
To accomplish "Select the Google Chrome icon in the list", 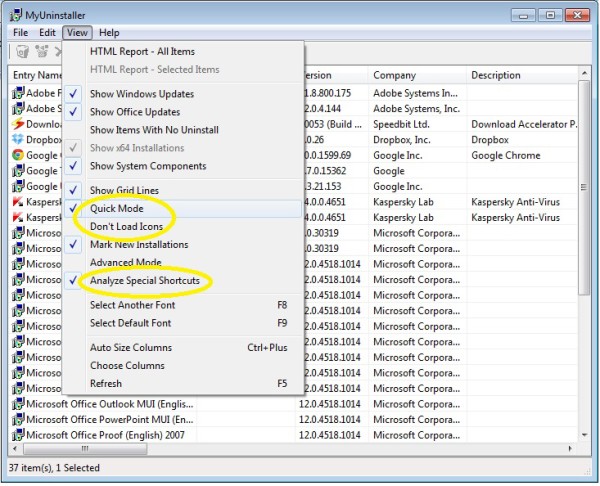I will click(18, 155).
